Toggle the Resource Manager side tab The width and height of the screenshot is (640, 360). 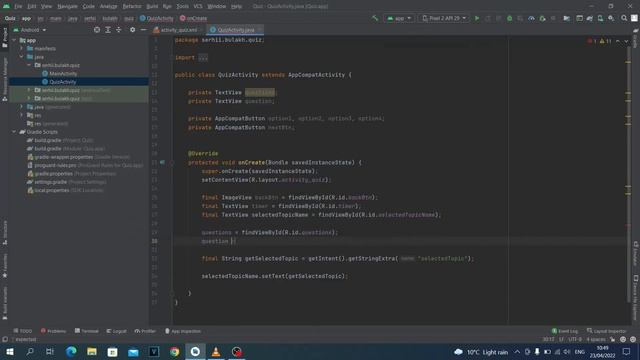(4, 79)
